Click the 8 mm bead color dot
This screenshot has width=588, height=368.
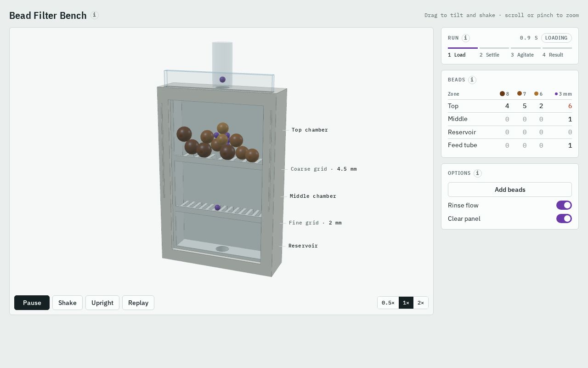(502, 94)
